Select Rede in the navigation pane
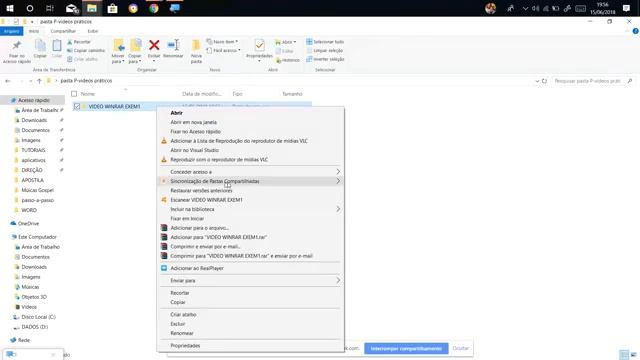640x360 pixels. click(x=24, y=340)
